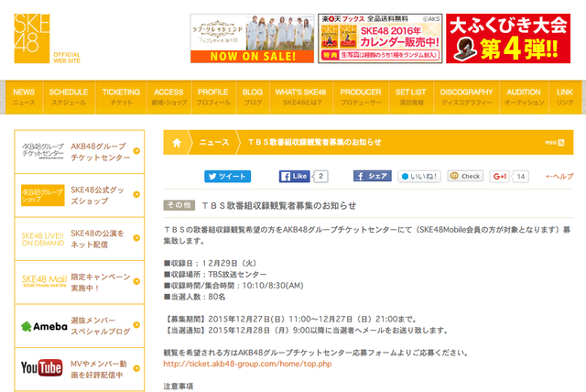Viewport: 586px width, 392px height.
Task: Click arrow icon beside 限定キャンペーン
Action: pyautogui.click(x=136, y=281)
